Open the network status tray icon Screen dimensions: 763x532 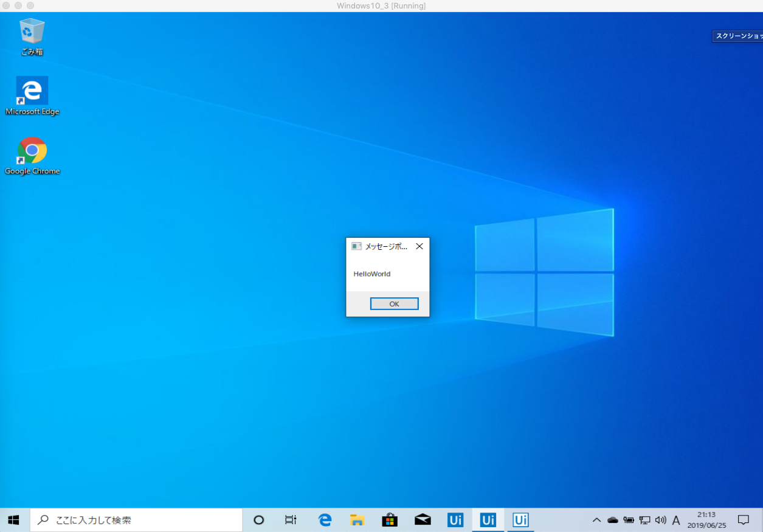644,520
